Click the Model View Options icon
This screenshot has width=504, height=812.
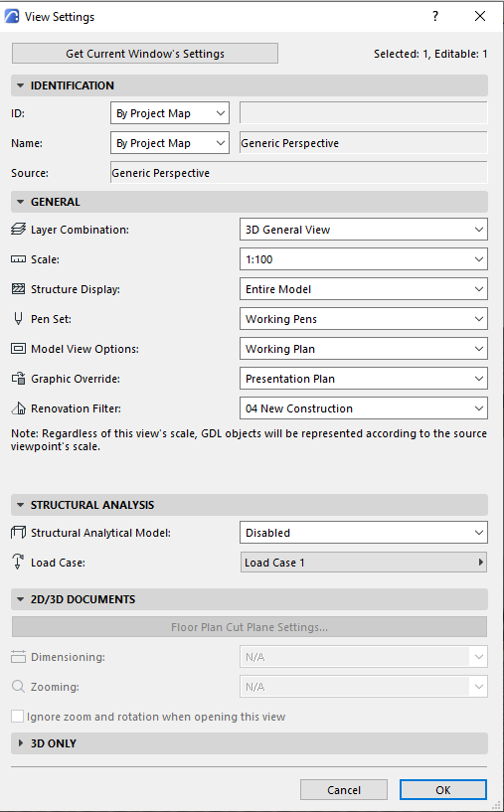coord(18,349)
